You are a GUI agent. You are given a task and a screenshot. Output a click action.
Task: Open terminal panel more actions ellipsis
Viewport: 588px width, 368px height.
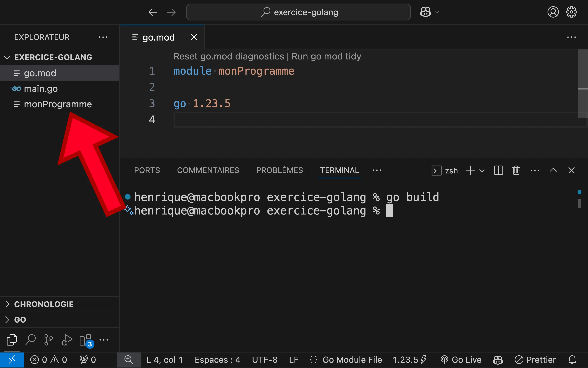tap(535, 170)
